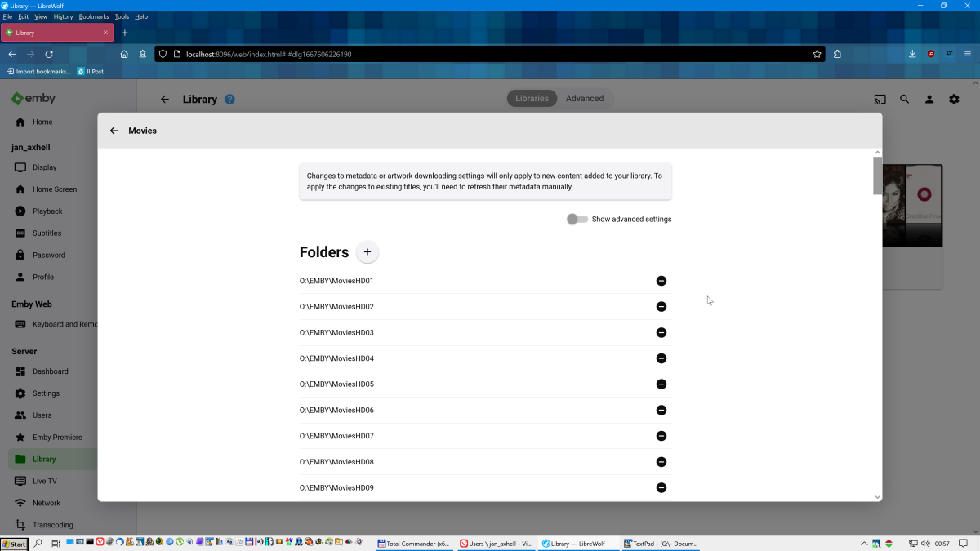980x551 pixels.
Task: Switch to TextPad in taskbar
Action: coord(660,544)
